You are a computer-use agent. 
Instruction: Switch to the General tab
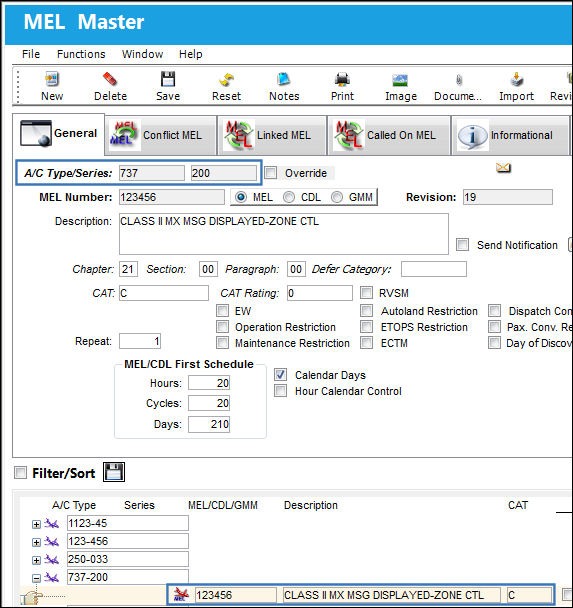(59, 133)
